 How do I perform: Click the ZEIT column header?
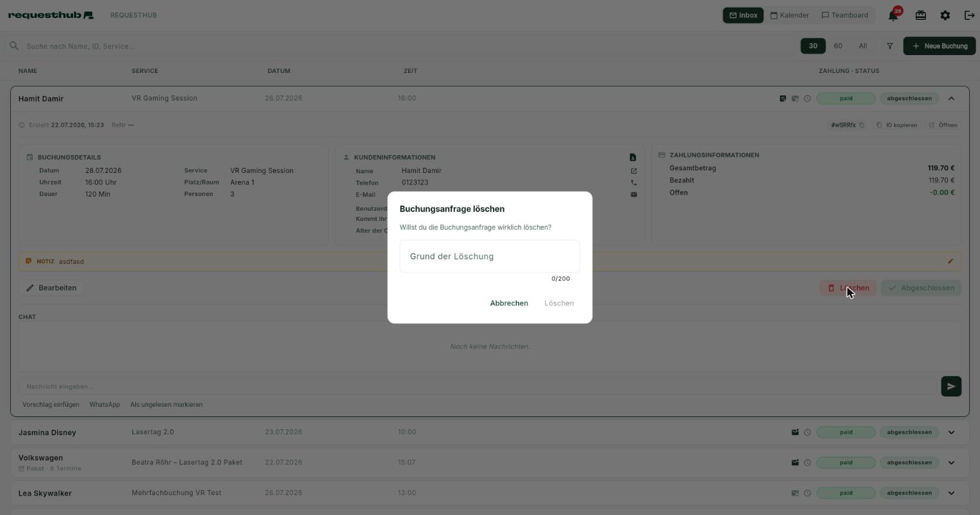point(410,71)
